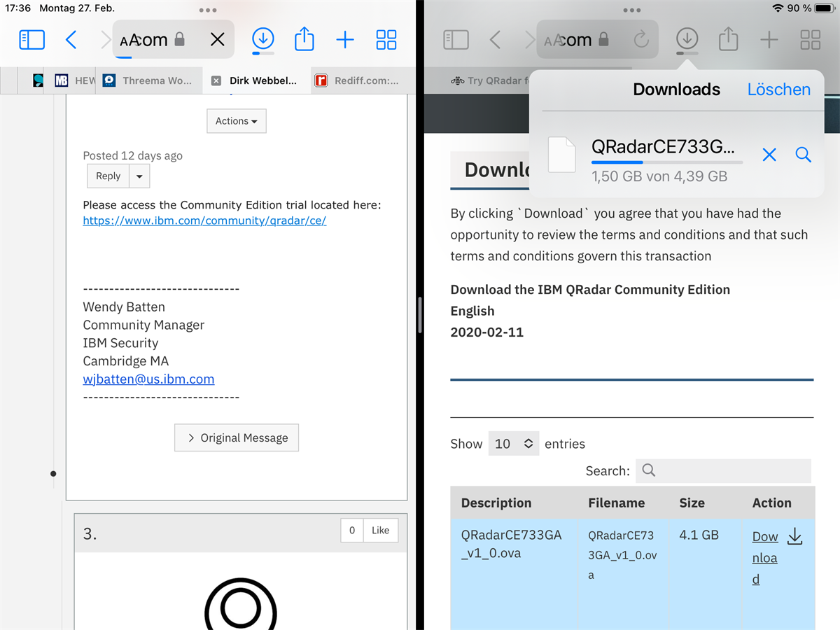Add new tab in left Safari window
840x630 pixels.
pos(345,39)
